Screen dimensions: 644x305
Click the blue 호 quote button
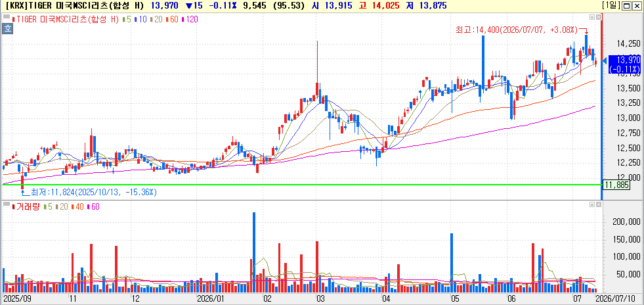click(x=7, y=28)
